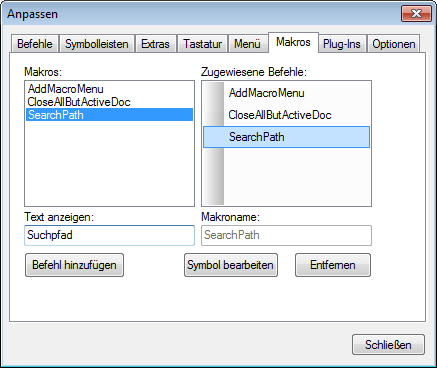Image resolution: width=437 pixels, height=368 pixels.
Task: Click the Befehl hinzufügen button
Action: 74,265
